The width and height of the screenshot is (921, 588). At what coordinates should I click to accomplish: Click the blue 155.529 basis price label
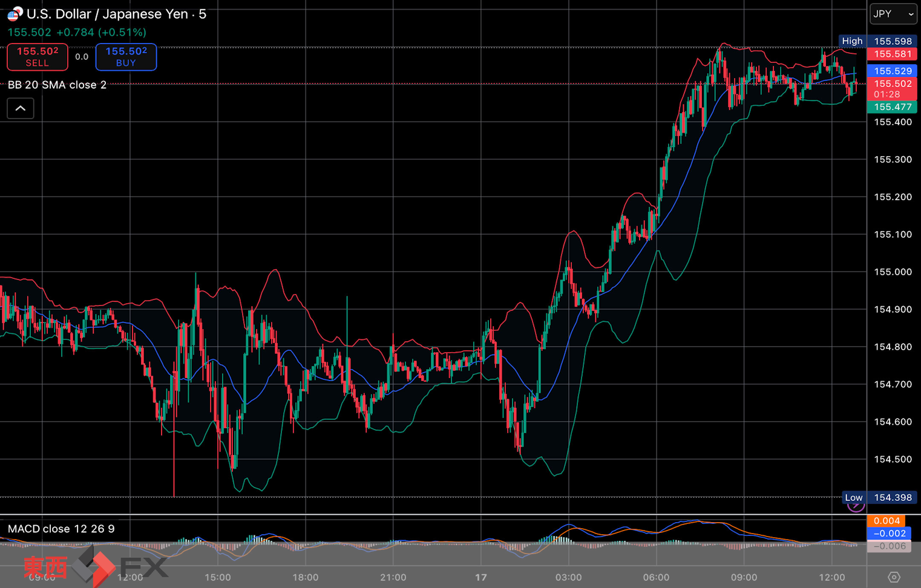pos(892,71)
